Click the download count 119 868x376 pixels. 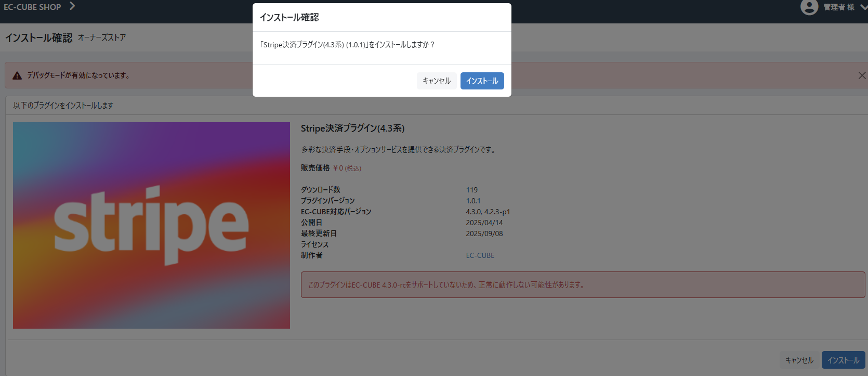471,190
